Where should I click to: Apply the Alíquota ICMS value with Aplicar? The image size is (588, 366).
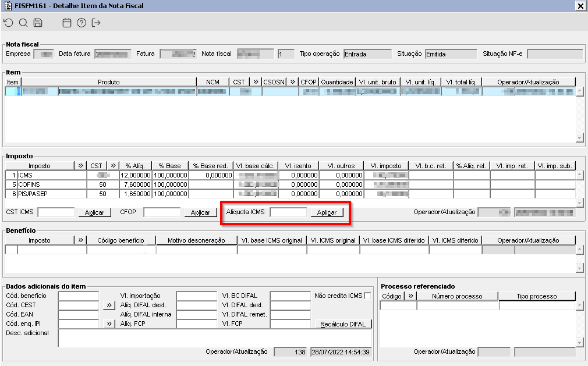coord(327,212)
